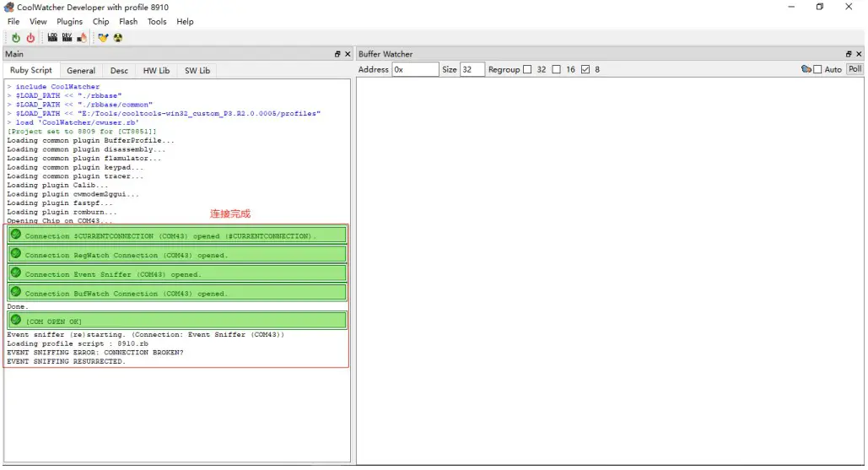Click the DRV RAM toolbar icon
The image size is (868, 470).
click(x=67, y=38)
